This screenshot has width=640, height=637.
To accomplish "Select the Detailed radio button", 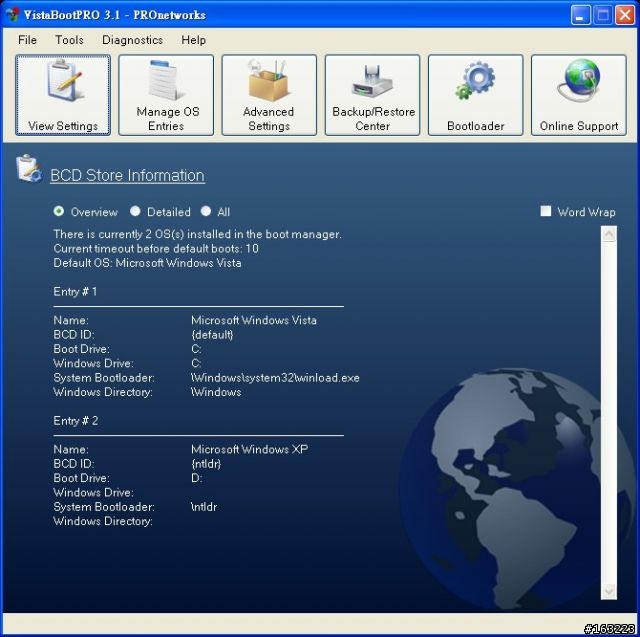I will pyautogui.click(x=135, y=211).
